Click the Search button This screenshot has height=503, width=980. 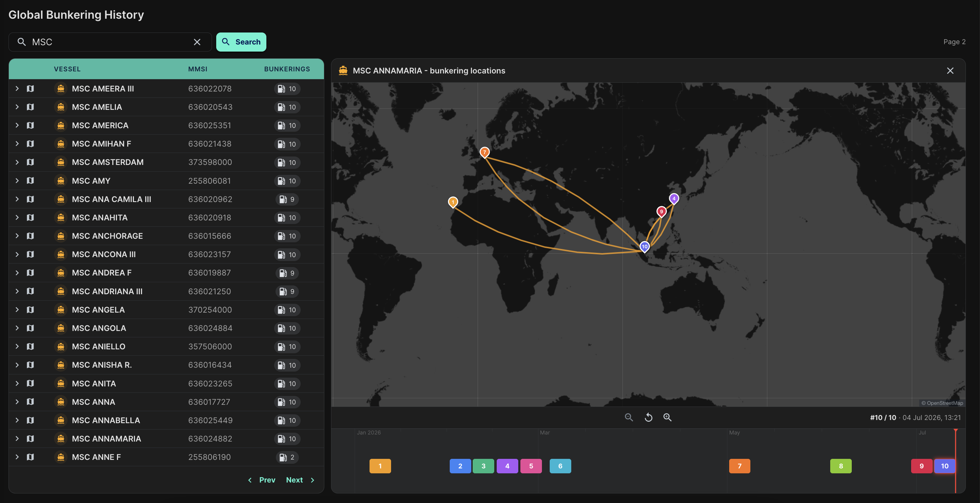click(x=241, y=42)
